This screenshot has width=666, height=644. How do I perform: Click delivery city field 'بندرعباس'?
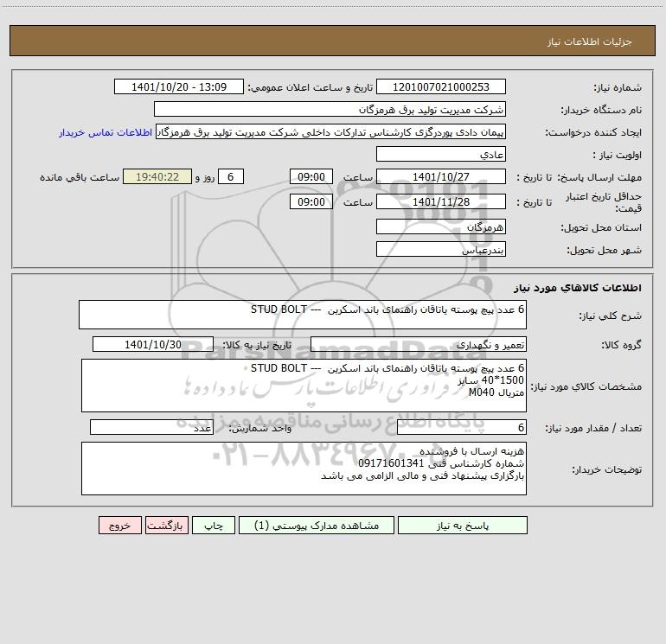pyautogui.click(x=441, y=249)
